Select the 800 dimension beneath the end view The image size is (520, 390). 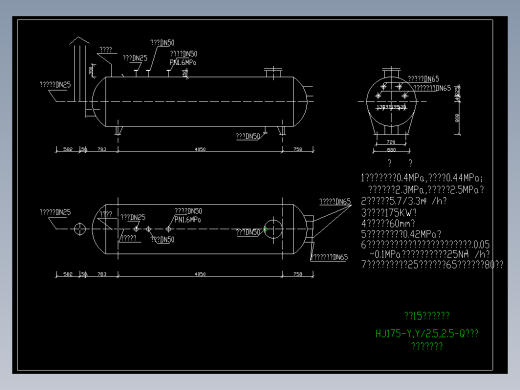tap(391, 150)
